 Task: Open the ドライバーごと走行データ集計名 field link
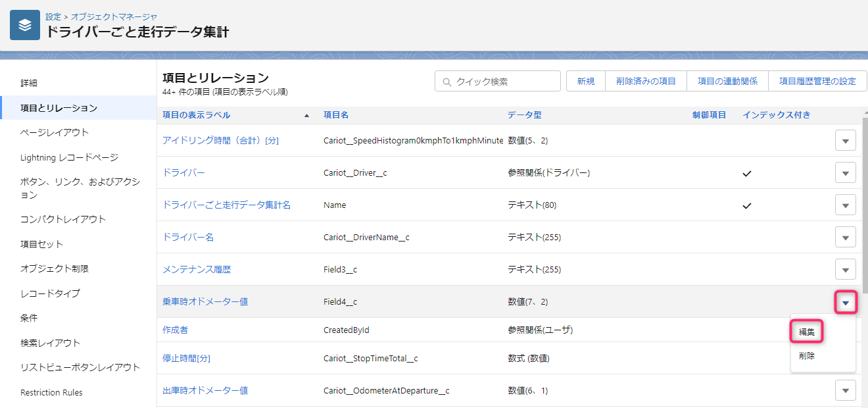pyautogui.click(x=227, y=205)
